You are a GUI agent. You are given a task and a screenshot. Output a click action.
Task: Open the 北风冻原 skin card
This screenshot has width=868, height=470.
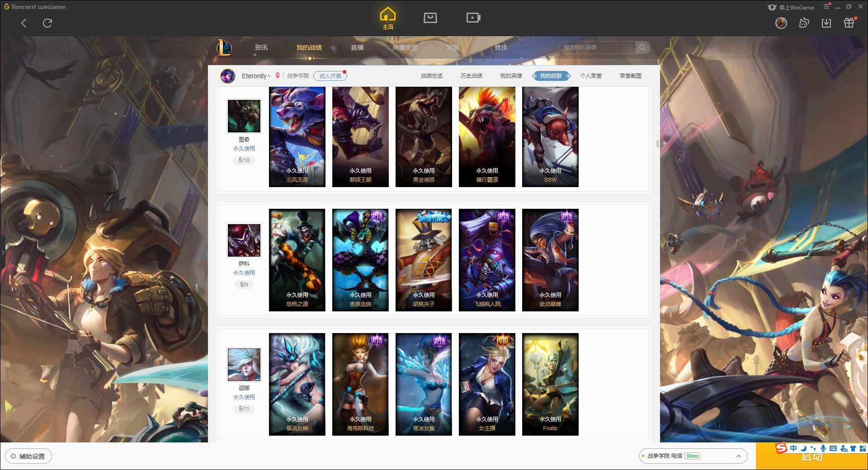(297, 137)
